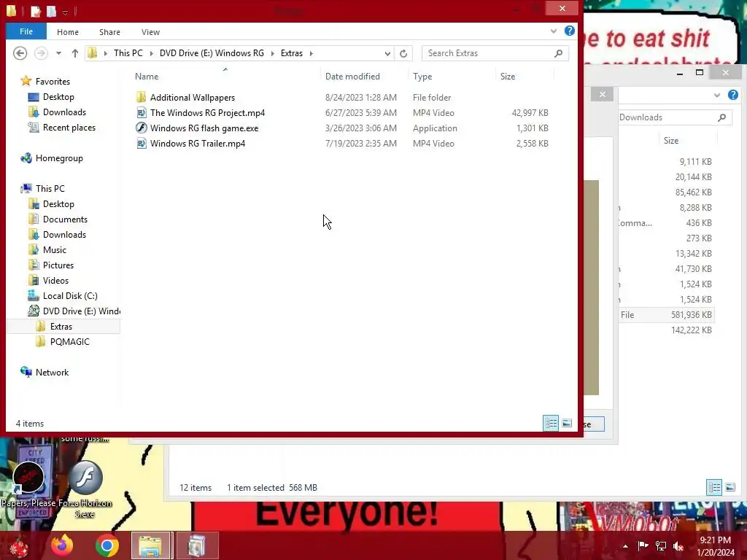The height and width of the screenshot is (560, 747).
Task: Open the File tab
Action: 26,31
